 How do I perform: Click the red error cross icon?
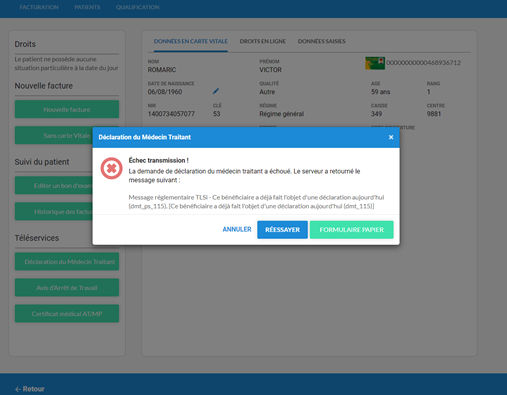tap(111, 168)
